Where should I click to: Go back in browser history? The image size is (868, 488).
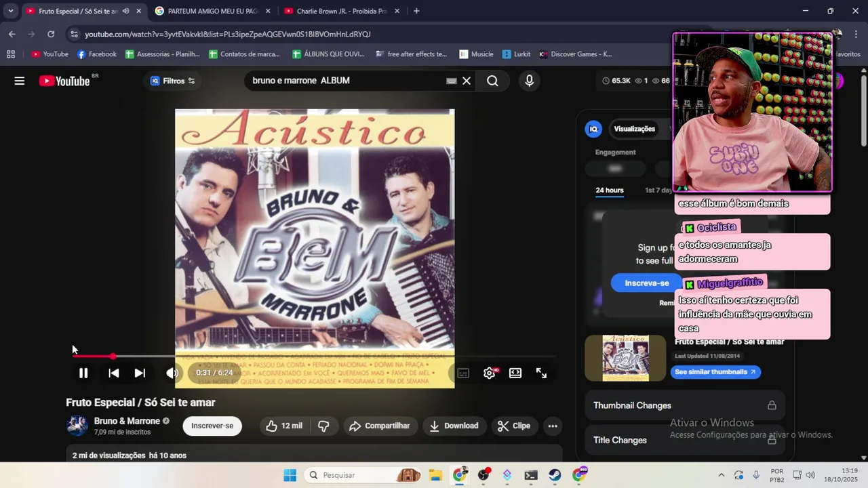point(12,34)
